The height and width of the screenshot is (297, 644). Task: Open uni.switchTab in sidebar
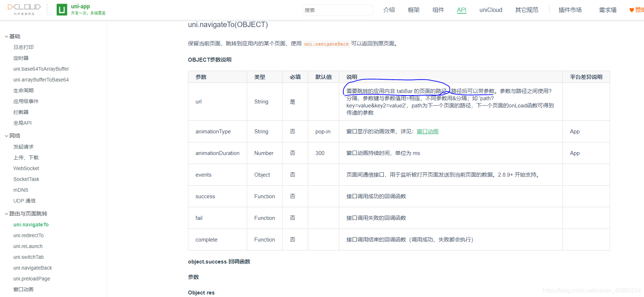(29, 257)
